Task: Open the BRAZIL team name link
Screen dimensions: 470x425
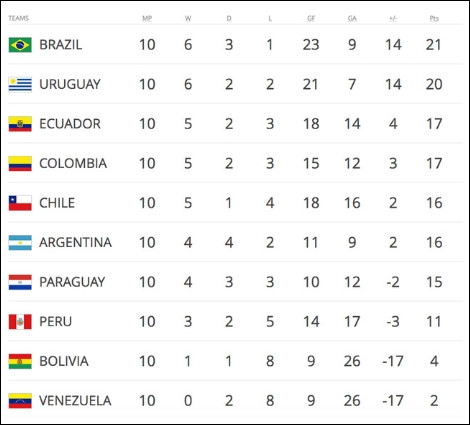Action: [x=61, y=45]
